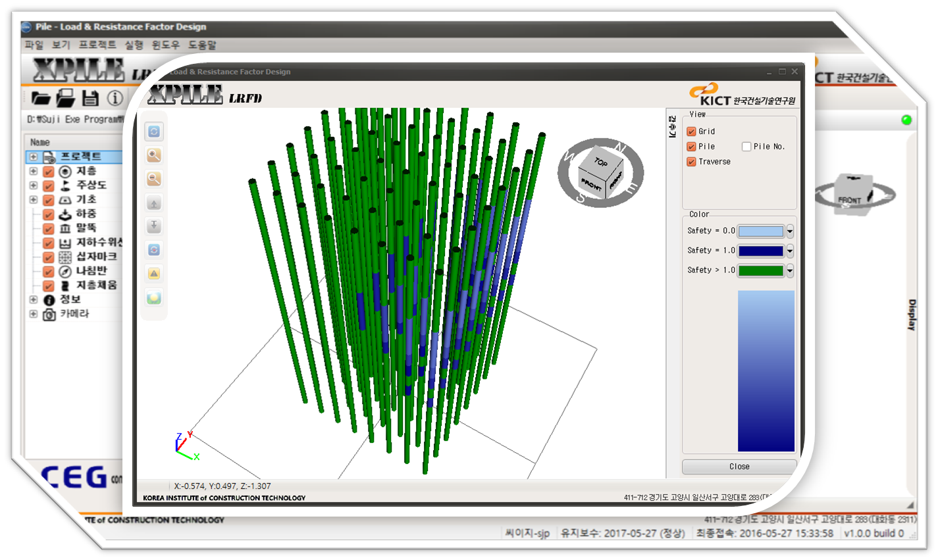The image size is (938, 560).
Task: Toggle the 주상도 visibility checkbox
Action: coord(49,186)
